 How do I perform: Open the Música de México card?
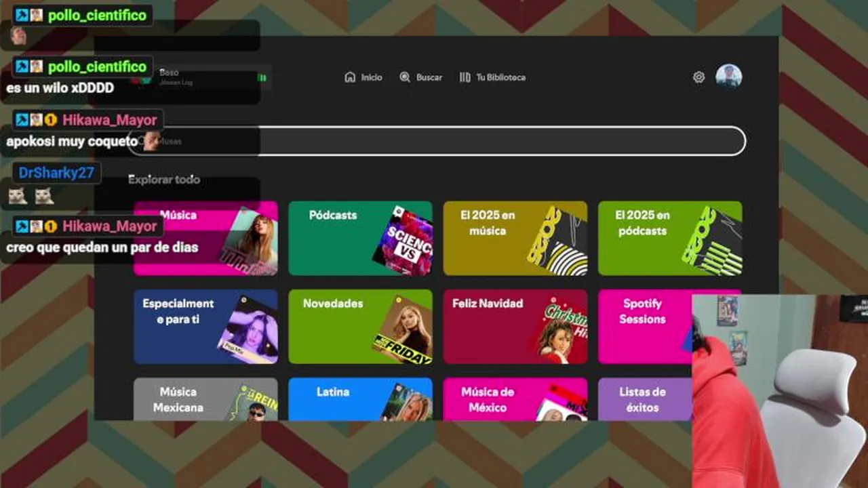pyautogui.click(x=515, y=399)
